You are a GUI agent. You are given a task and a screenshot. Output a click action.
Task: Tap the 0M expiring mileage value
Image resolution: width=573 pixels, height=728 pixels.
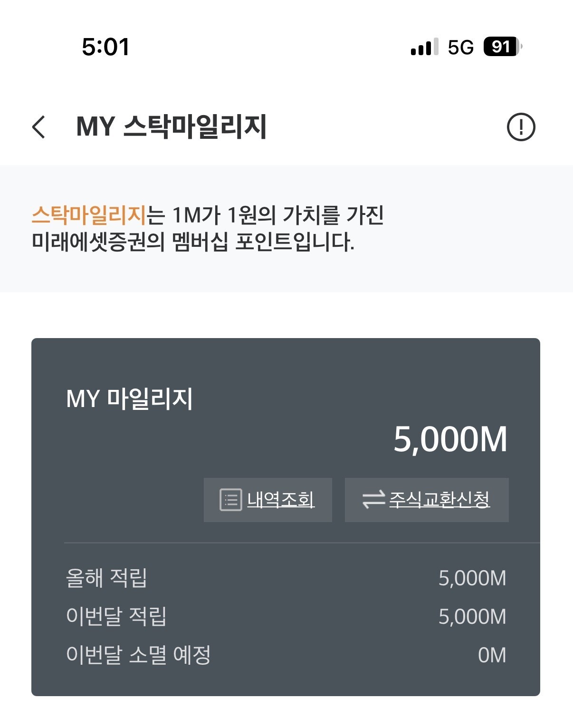[492, 655]
